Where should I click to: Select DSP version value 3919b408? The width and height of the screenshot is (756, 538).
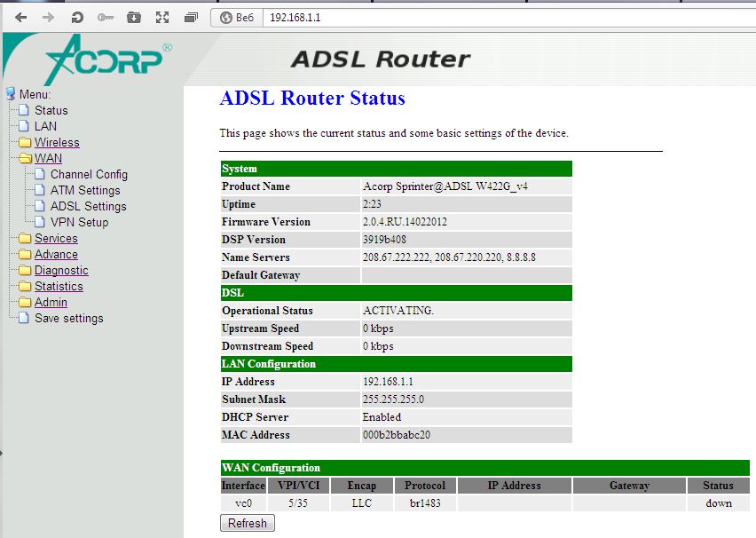coord(384,240)
